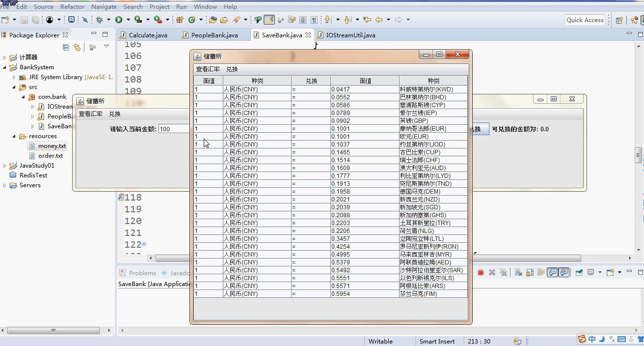Click Quick Access search field
The width and height of the screenshot is (644, 346).
[x=585, y=20]
